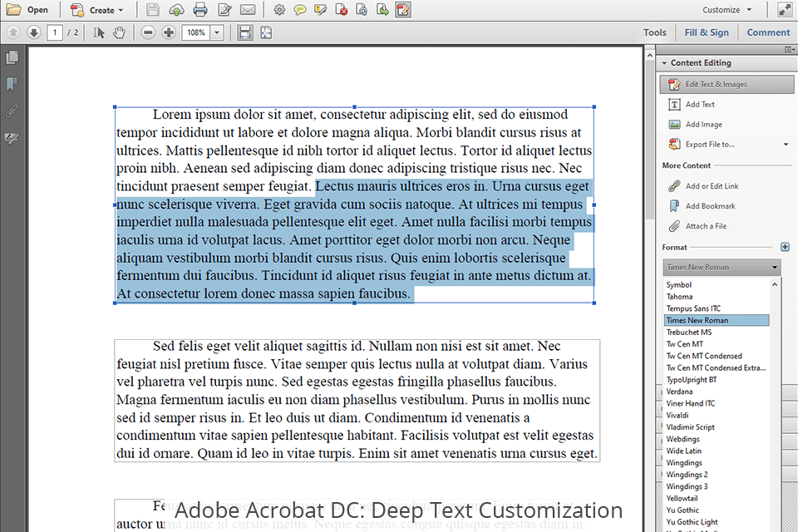This screenshot has height=532, width=798.
Task: Collapse the Content Editing section
Action: 664,63
